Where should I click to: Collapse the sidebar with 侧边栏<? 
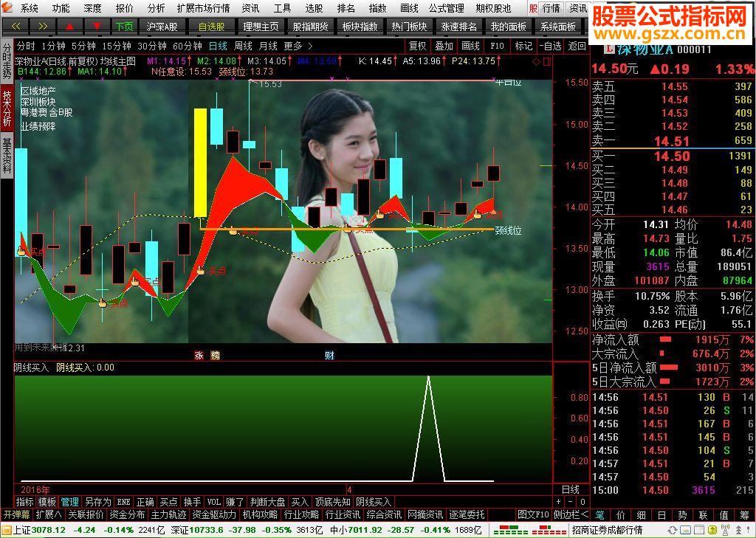(571, 515)
